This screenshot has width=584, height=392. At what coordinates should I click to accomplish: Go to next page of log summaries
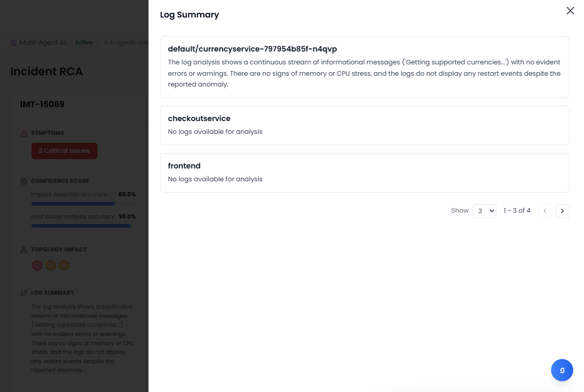pos(562,211)
